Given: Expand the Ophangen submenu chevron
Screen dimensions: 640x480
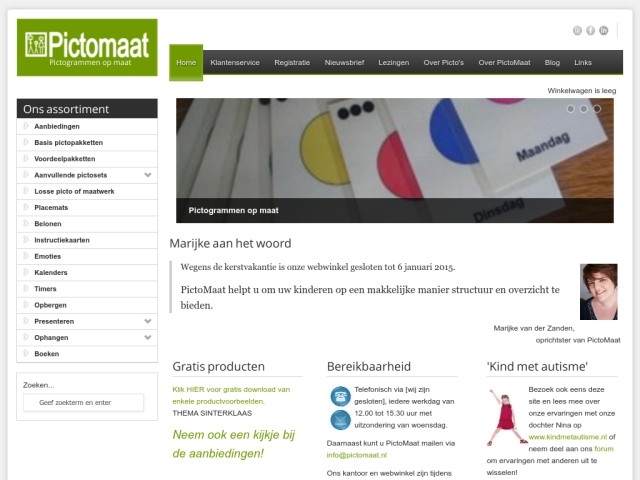Looking at the screenshot, I should (148, 337).
